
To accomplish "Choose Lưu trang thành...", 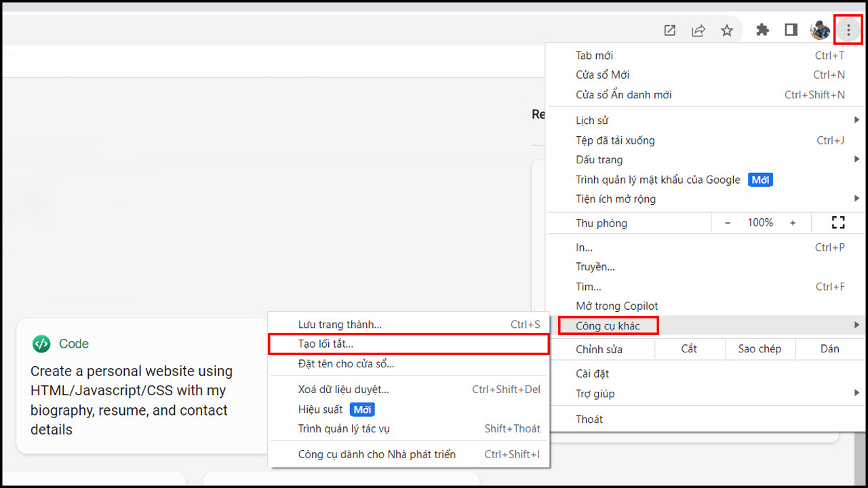I will point(409,325).
